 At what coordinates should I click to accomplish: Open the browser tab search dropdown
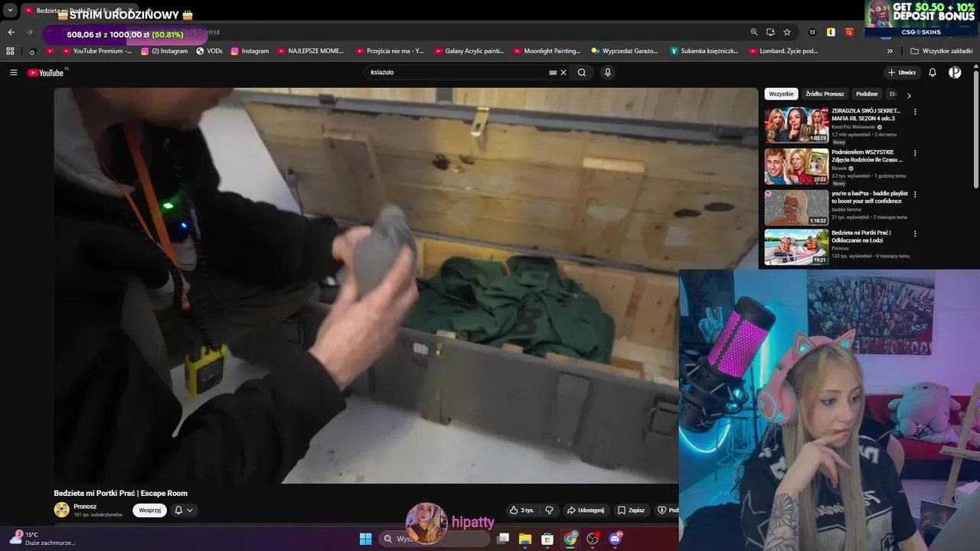click(10, 11)
